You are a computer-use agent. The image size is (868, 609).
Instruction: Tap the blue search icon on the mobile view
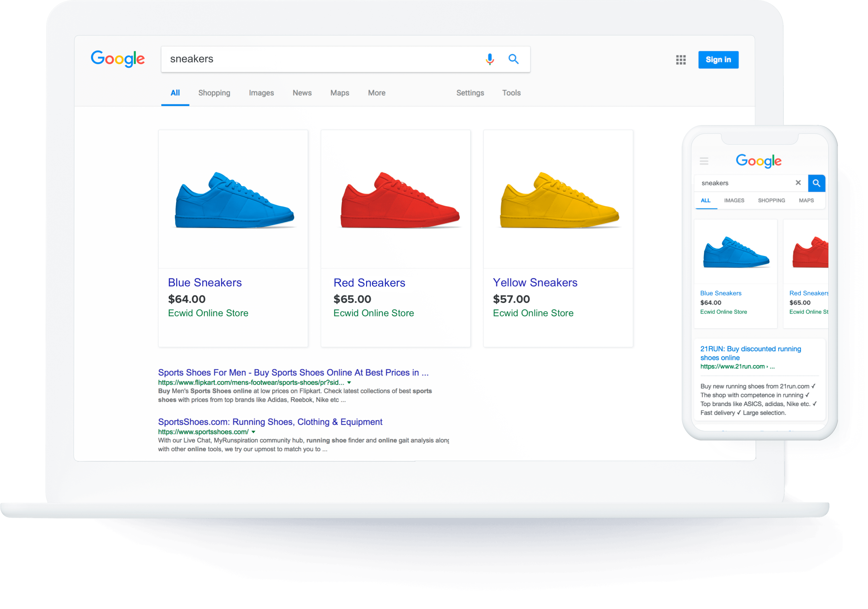pos(817,183)
